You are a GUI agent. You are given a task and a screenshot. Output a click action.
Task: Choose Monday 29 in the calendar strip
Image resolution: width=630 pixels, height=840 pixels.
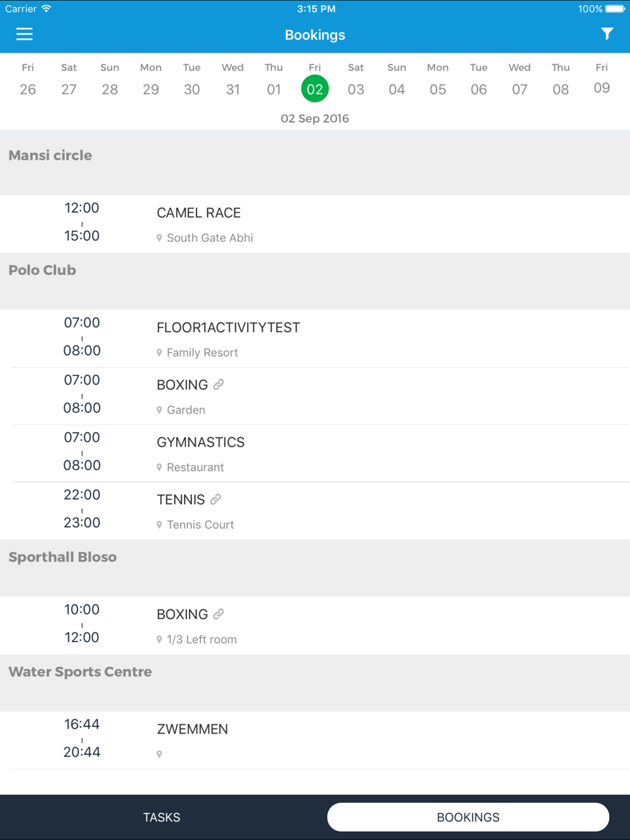point(151,80)
